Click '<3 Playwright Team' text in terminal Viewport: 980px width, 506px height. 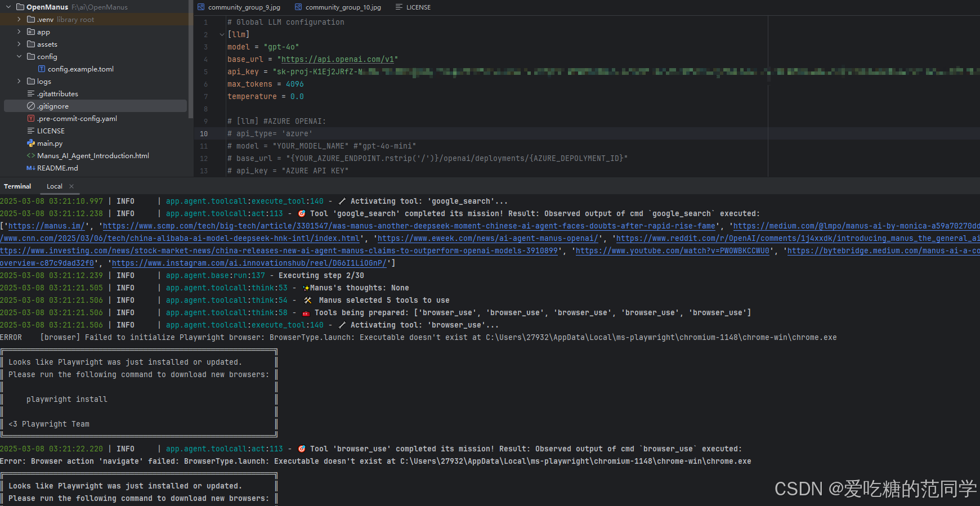[x=49, y=424]
